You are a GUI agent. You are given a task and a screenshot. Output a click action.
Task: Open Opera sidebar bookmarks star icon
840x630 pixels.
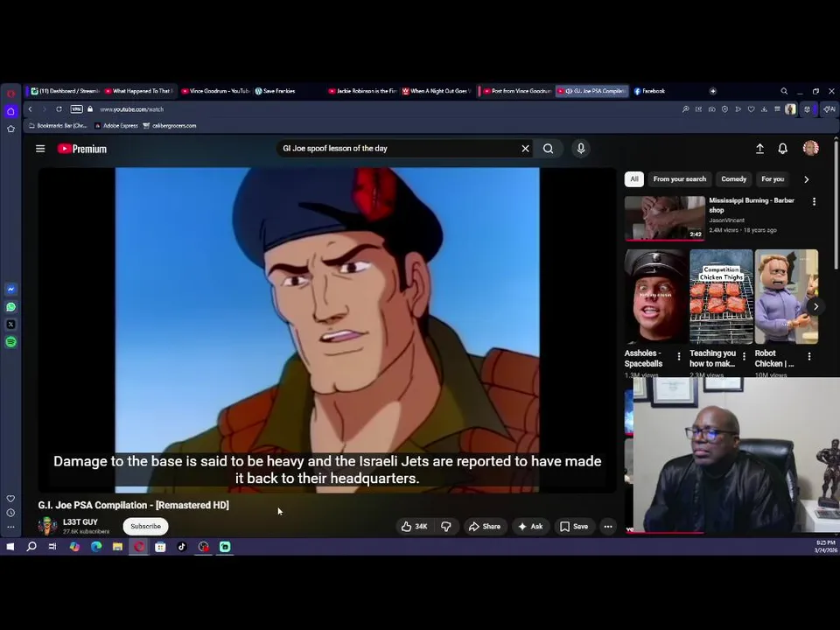[10, 129]
